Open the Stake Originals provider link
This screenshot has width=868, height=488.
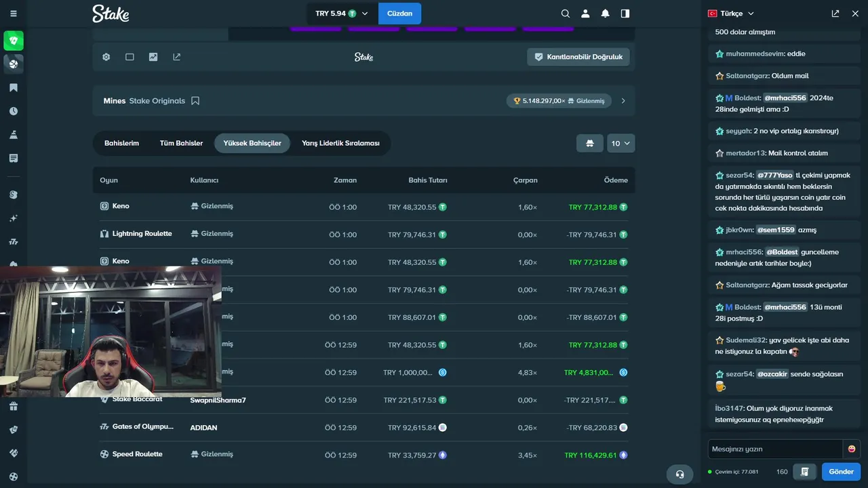(157, 101)
